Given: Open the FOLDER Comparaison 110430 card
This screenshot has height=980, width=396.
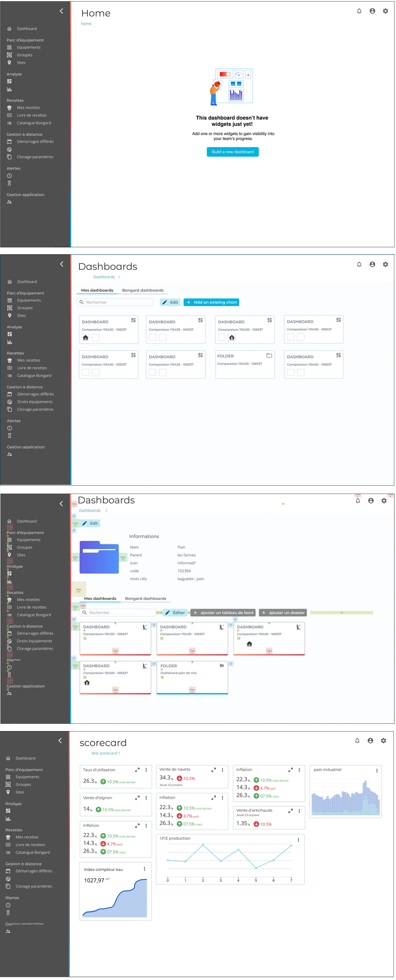Looking at the screenshot, I should tap(245, 364).
